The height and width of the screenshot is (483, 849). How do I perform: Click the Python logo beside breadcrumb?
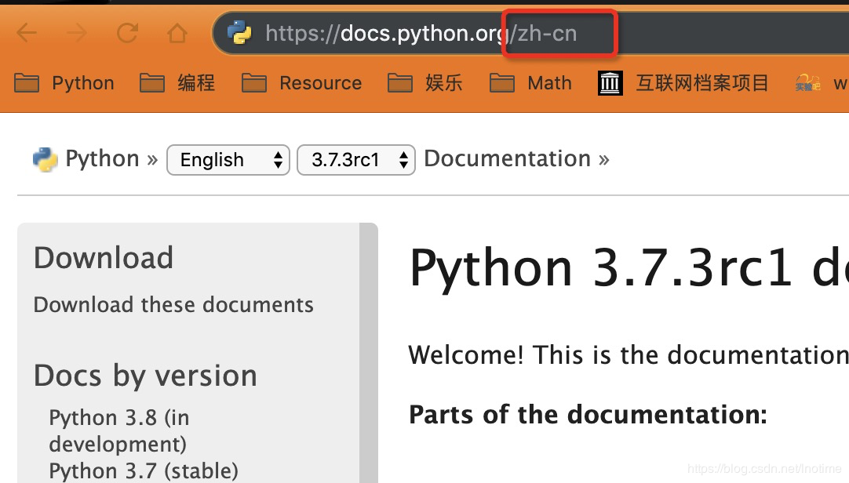pos(45,160)
